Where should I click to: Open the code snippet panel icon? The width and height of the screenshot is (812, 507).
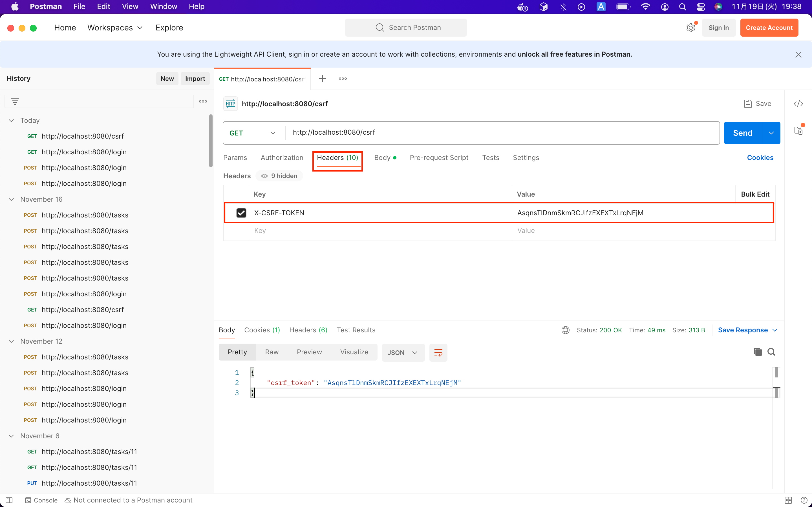point(798,104)
